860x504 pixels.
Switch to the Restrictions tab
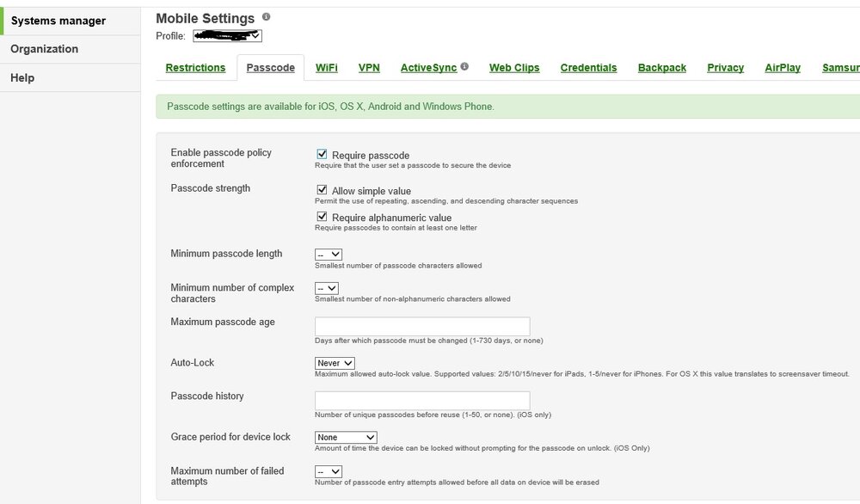click(195, 67)
